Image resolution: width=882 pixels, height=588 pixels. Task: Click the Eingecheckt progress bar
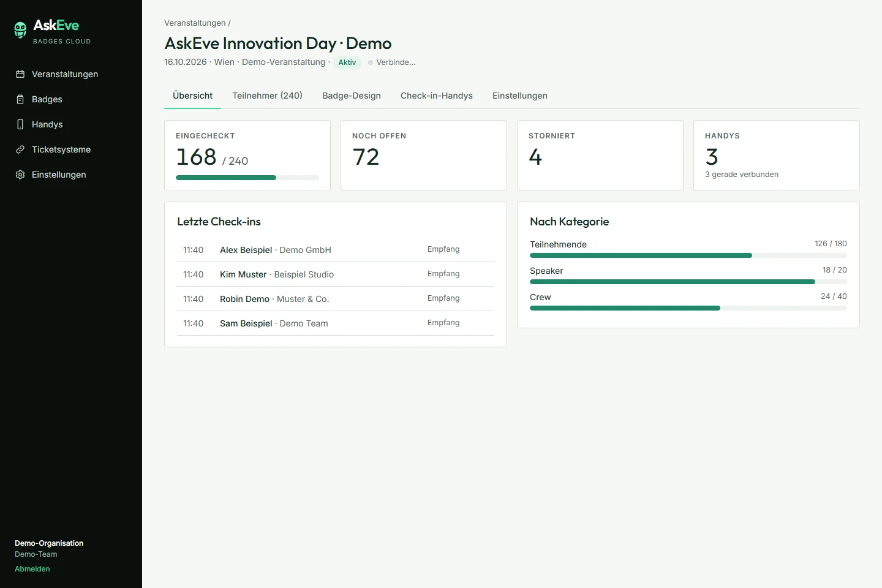point(247,178)
